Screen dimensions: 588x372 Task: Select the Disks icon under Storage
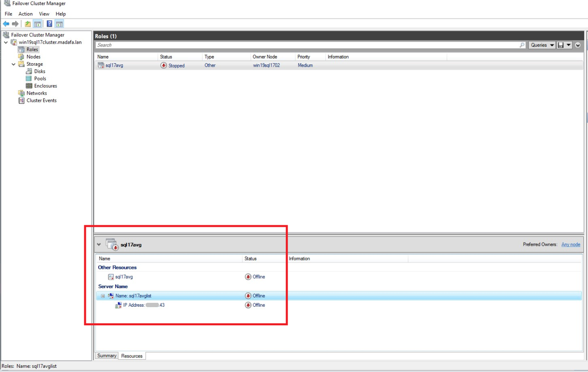(x=29, y=71)
